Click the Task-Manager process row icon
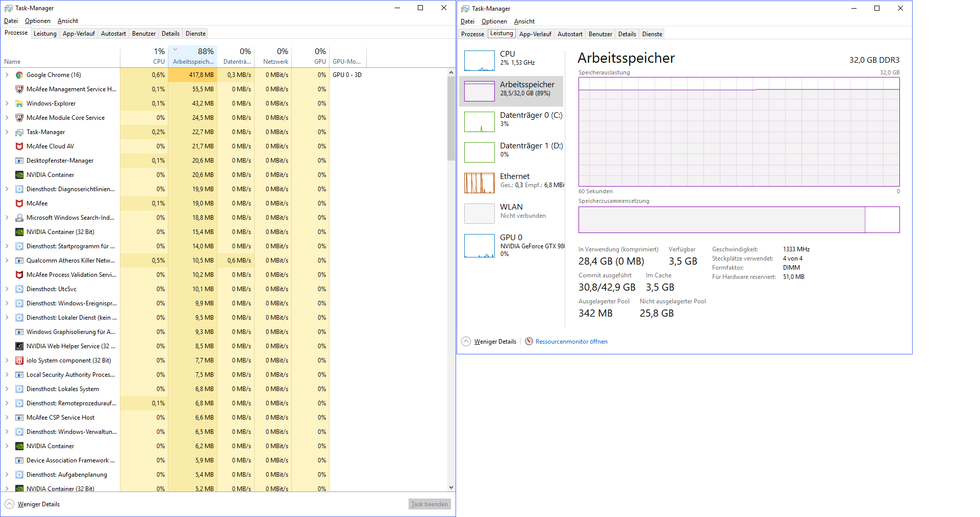The width and height of the screenshot is (980, 517). click(19, 132)
